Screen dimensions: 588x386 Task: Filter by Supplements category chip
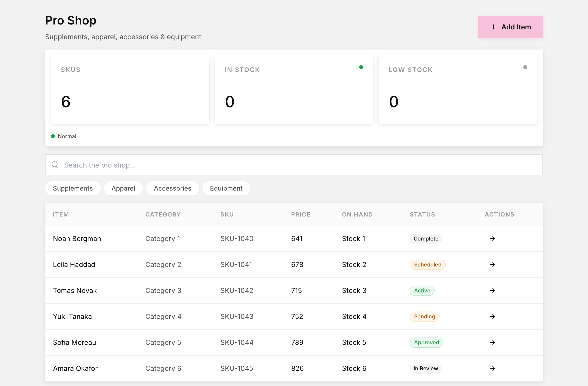pyautogui.click(x=73, y=188)
